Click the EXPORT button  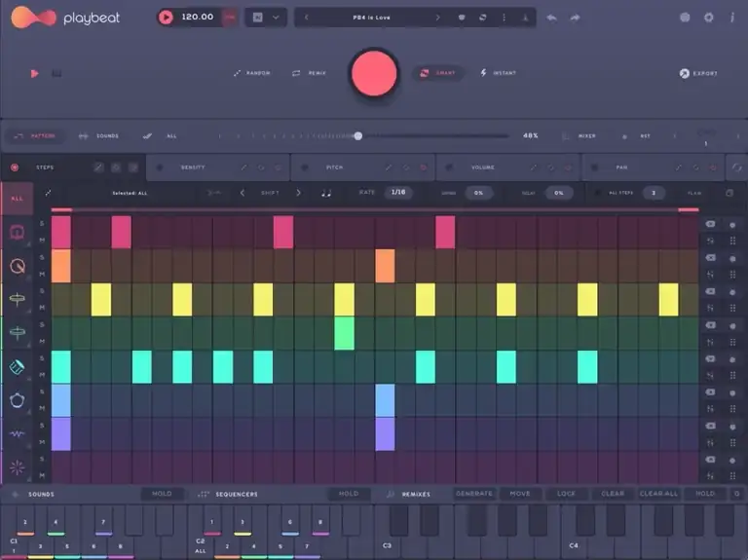point(698,73)
